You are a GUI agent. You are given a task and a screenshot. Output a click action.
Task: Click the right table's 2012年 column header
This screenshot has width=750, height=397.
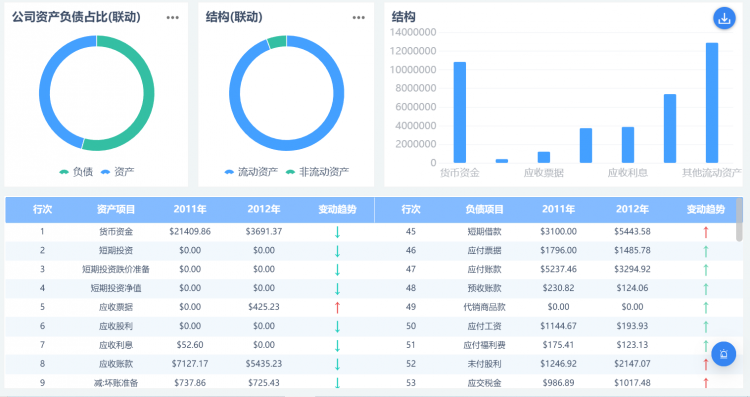pos(632,210)
